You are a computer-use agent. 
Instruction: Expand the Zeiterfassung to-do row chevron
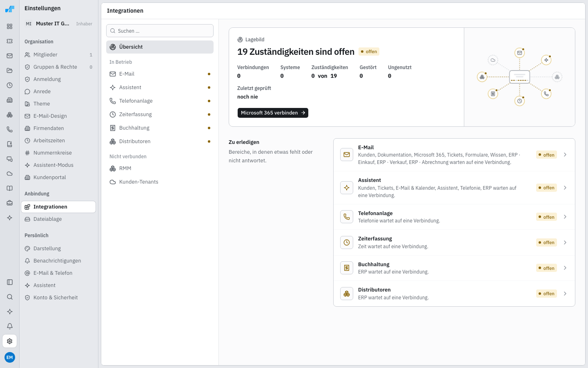(x=565, y=242)
